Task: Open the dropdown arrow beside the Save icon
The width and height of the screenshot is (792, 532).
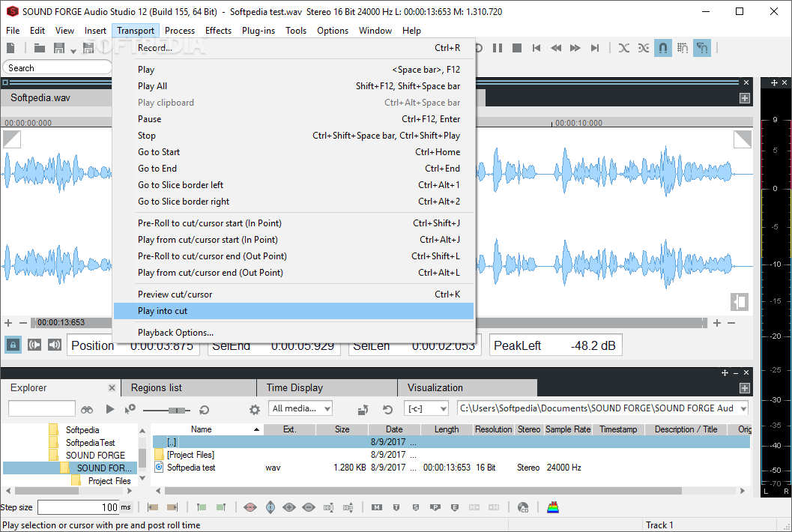Action: click(73, 51)
